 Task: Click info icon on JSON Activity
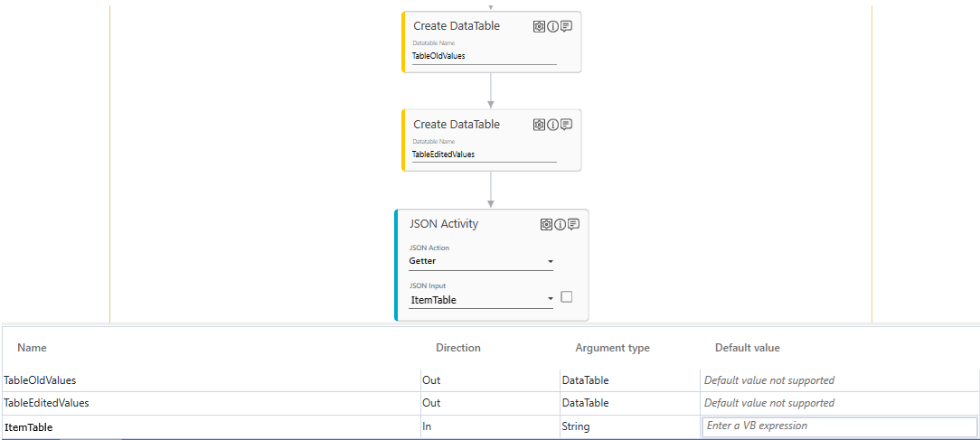pos(560,224)
